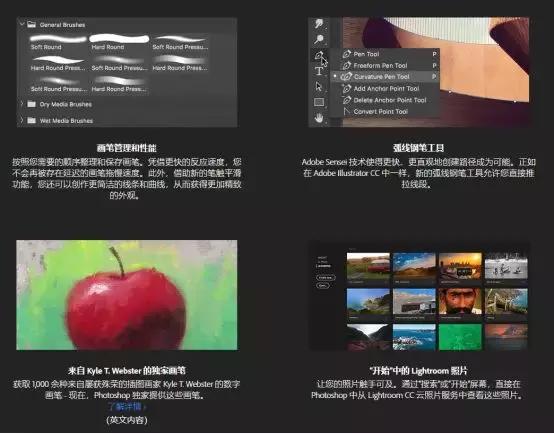Image resolution: width=554 pixels, height=434 pixels.
Task: Click the heading 弧线钢笔工具
Action: pos(419,147)
